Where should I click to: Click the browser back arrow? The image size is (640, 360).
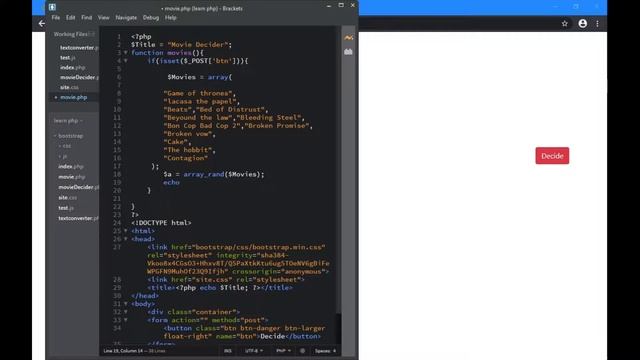pos(41,24)
